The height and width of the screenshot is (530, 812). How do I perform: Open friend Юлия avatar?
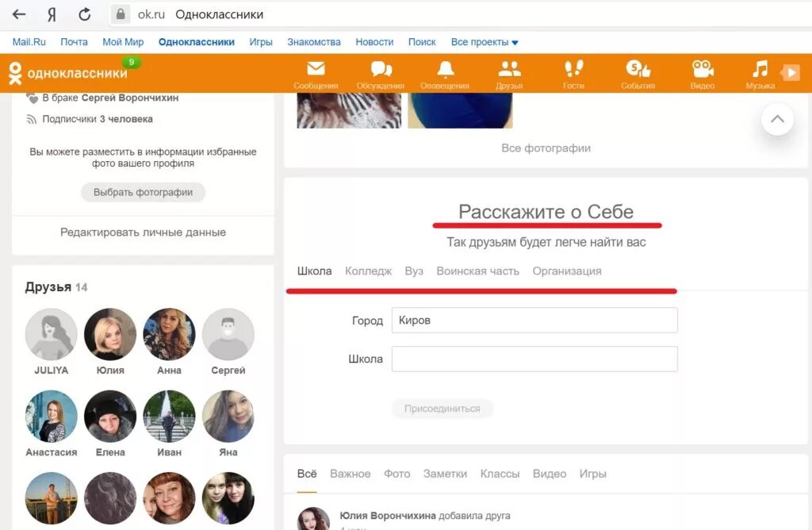click(x=110, y=334)
